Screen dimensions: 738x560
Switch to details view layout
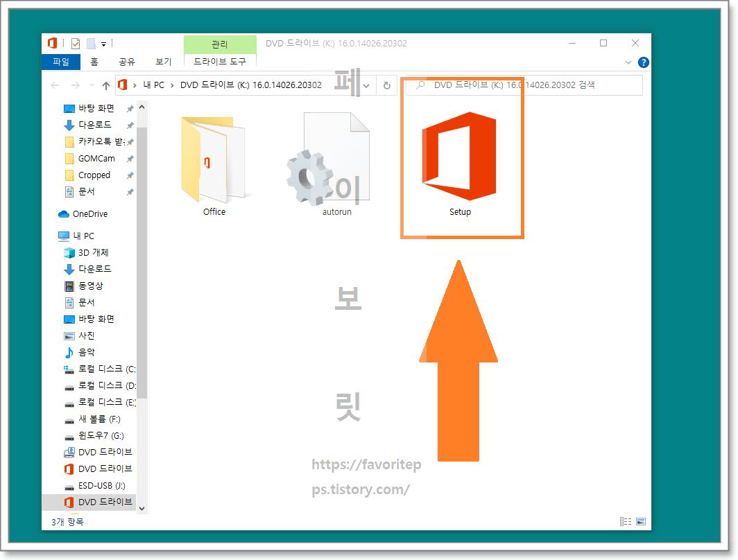[x=626, y=521]
